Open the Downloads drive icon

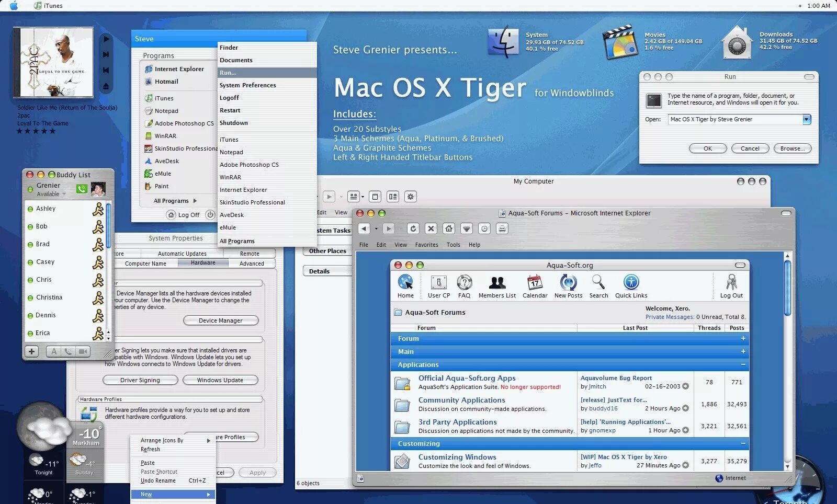pos(737,42)
